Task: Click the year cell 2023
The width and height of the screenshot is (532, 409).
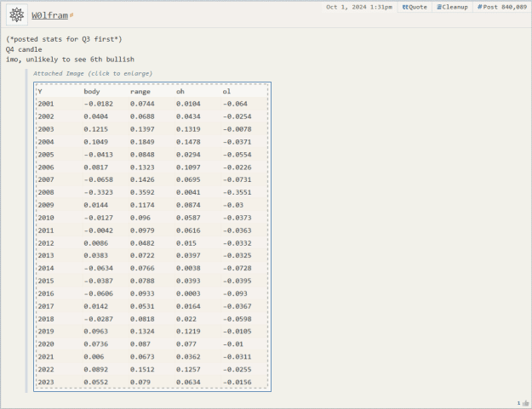Action: pyautogui.click(x=46, y=383)
